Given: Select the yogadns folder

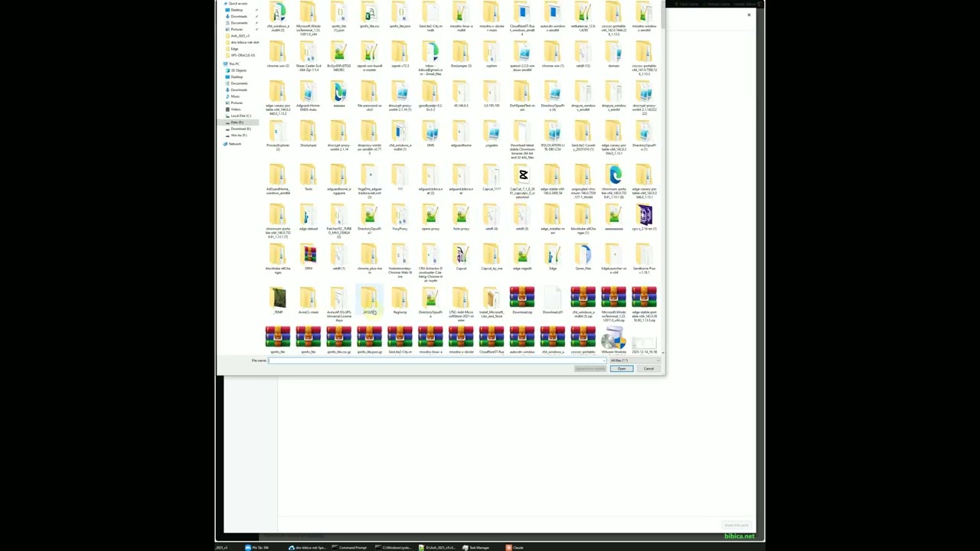Looking at the screenshot, I should (x=492, y=135).
